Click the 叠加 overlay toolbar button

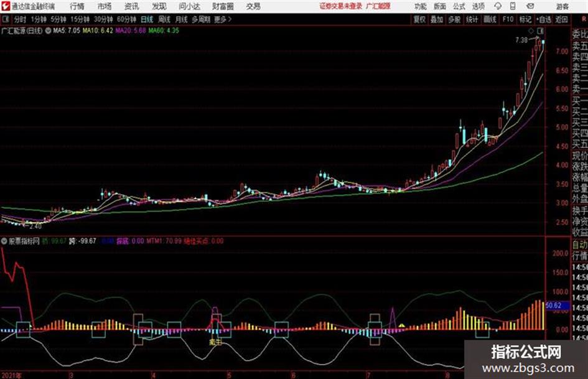pos(437,19)
